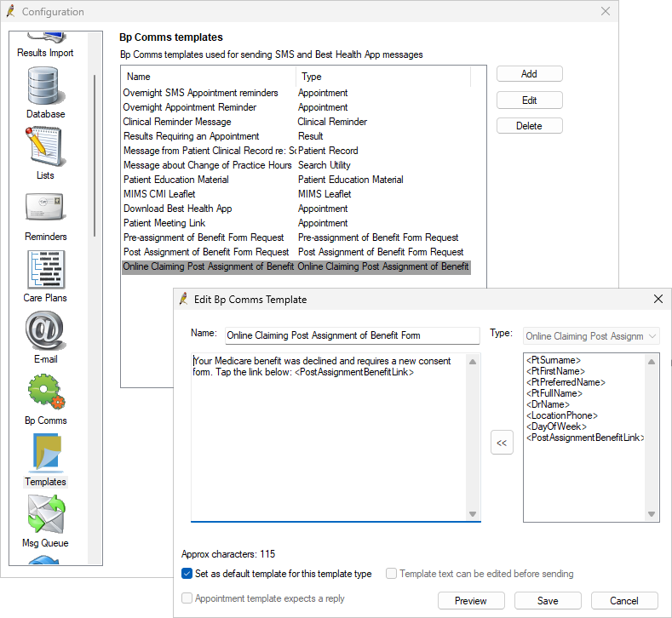Open the Type dropdown in Edit dialog
Viewport: 672px width, 618px height.
pos(591,336)
